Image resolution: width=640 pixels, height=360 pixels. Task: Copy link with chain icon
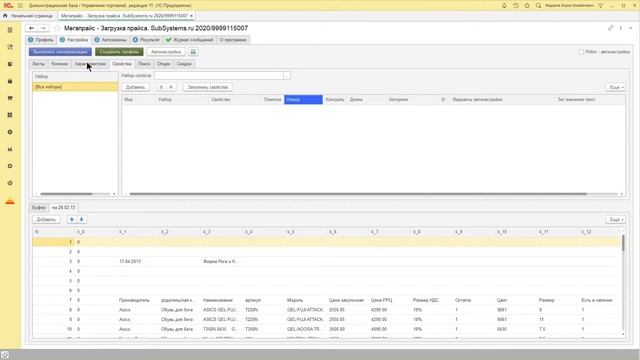pos(611,28)
